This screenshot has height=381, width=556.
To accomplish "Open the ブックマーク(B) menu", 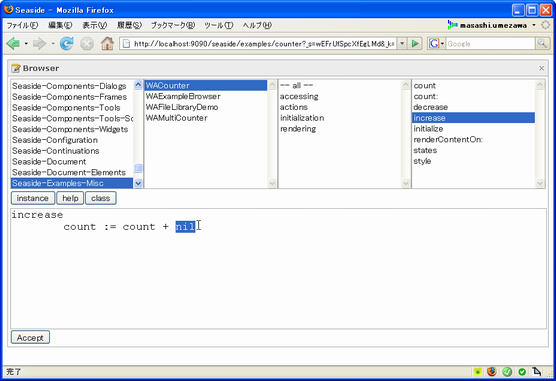I will tap(173, 25).
